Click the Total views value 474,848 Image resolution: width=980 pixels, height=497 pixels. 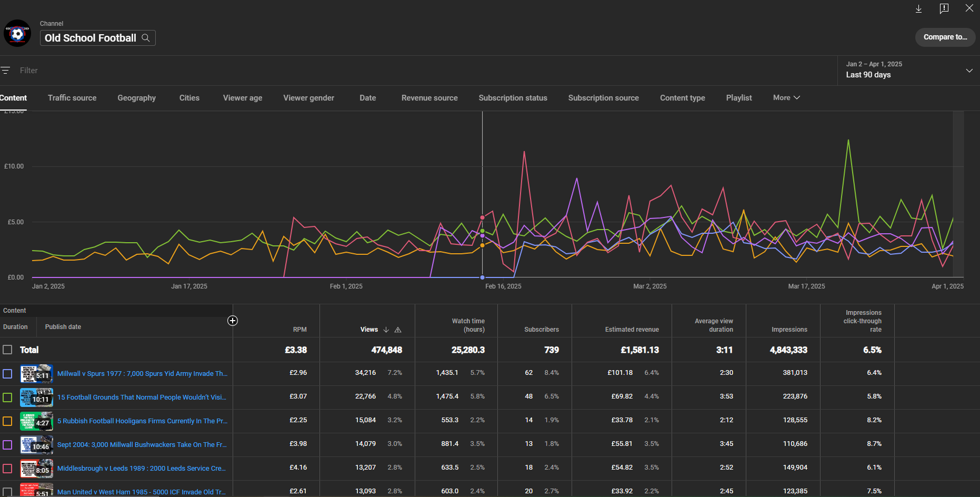386,350
